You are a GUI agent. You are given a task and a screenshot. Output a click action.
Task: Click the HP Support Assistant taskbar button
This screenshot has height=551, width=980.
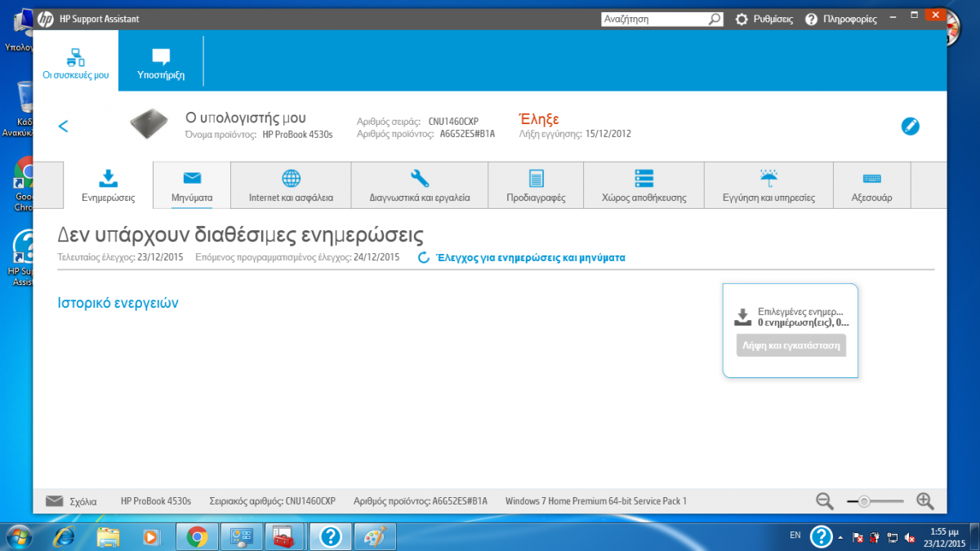pyautogui.click(x=330, y=536)
